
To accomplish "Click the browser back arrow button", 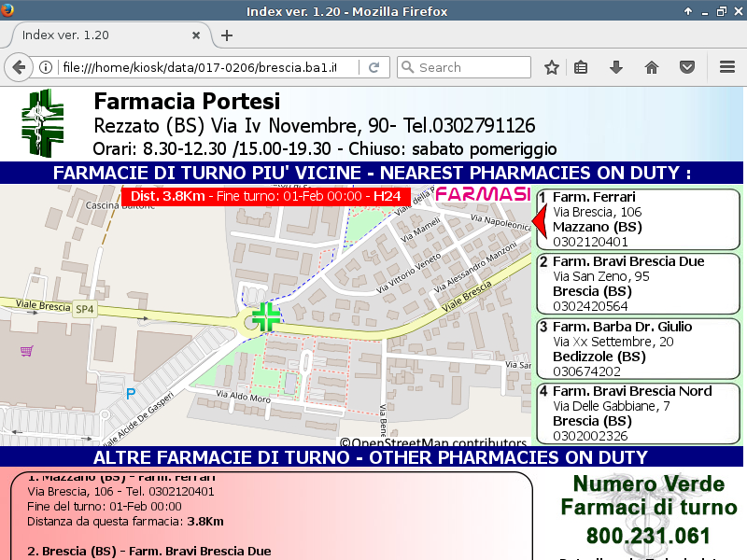I will (x=19, y=67).
